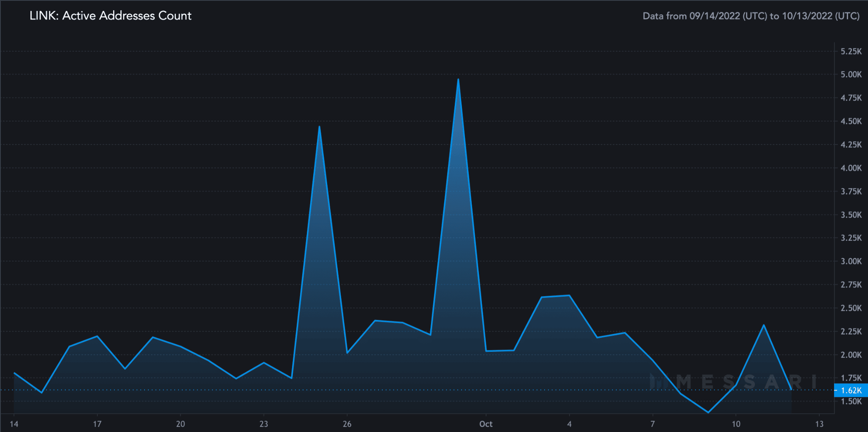Screen dimensions: 868x432
Task: Click the 4.00K label on the price scale
Action: click(851, 168)
